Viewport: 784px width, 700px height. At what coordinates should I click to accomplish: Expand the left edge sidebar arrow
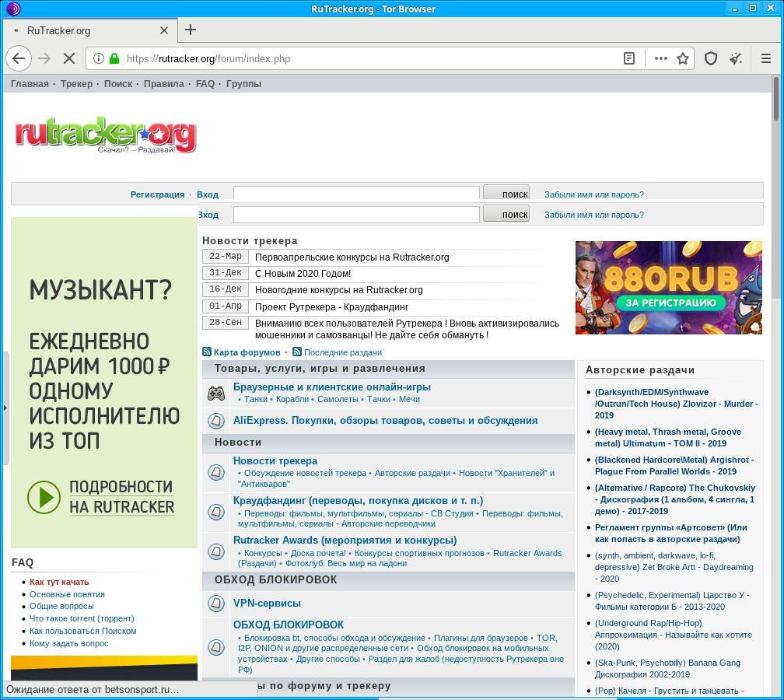coord(5,408)
